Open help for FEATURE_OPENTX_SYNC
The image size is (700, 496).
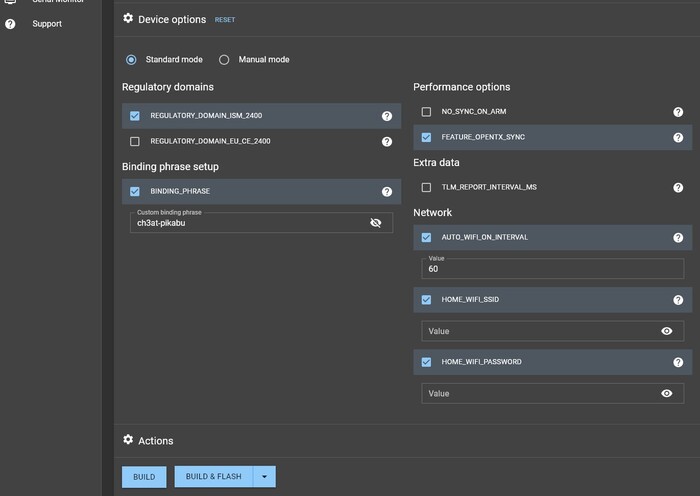(678, 137)
